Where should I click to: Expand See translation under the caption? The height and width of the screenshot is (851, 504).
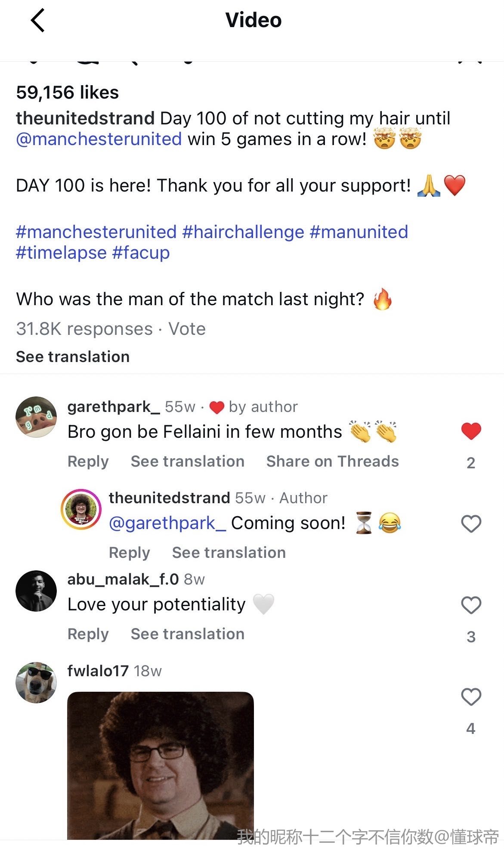pyautogui.click(x=73, y=357)
